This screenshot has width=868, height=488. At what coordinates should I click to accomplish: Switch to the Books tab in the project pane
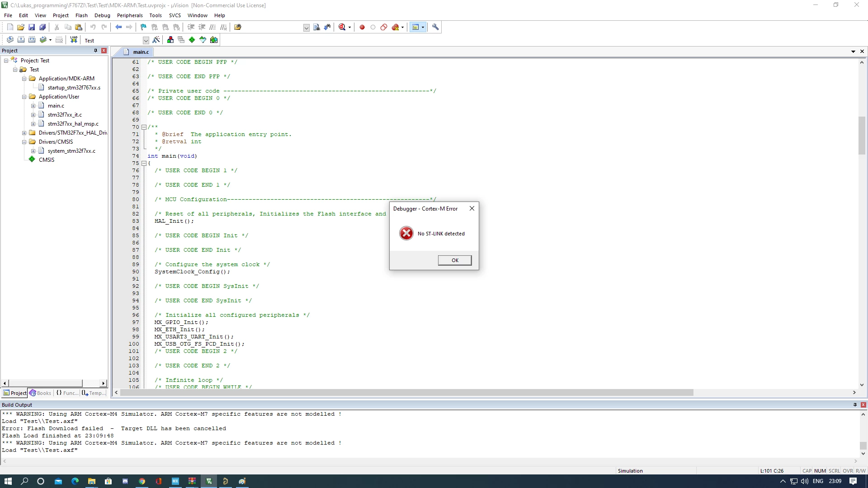[x=40, y=393]
